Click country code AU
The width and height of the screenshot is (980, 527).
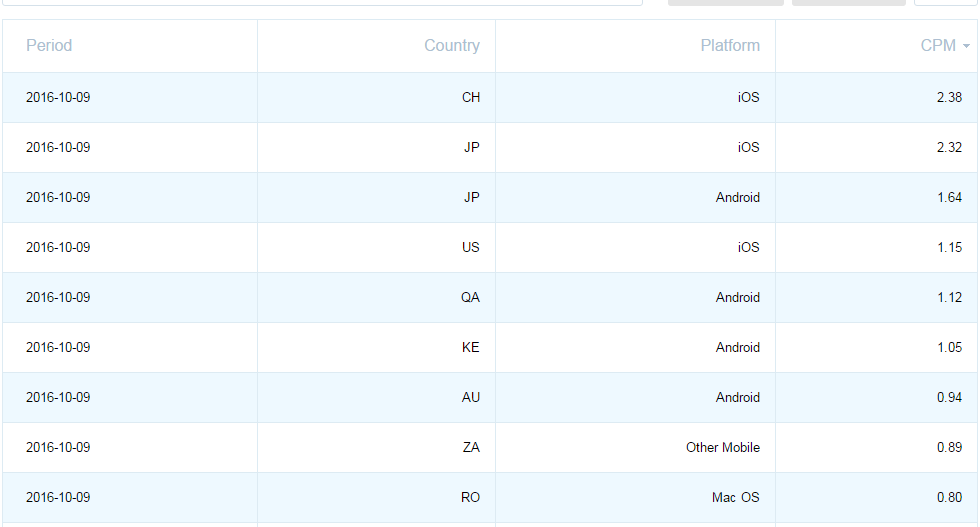(471, 398)
